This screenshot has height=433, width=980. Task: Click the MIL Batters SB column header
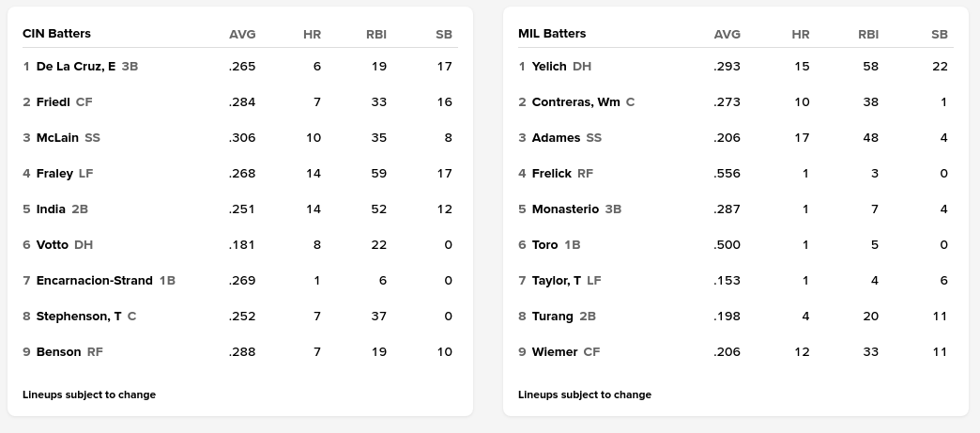click(x=940, y=34)
